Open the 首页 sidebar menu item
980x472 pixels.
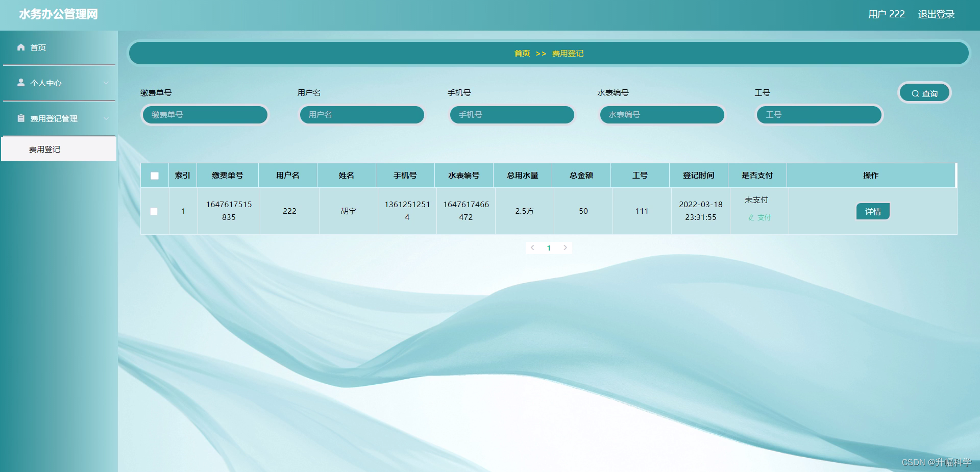click(x=38, y=47)
